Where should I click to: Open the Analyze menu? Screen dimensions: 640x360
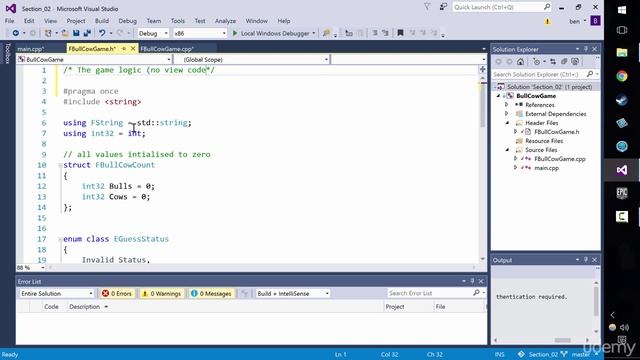pos(225,21)
